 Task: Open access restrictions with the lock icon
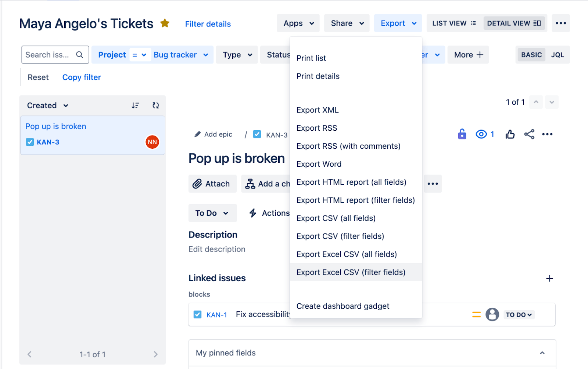(462, 134)
